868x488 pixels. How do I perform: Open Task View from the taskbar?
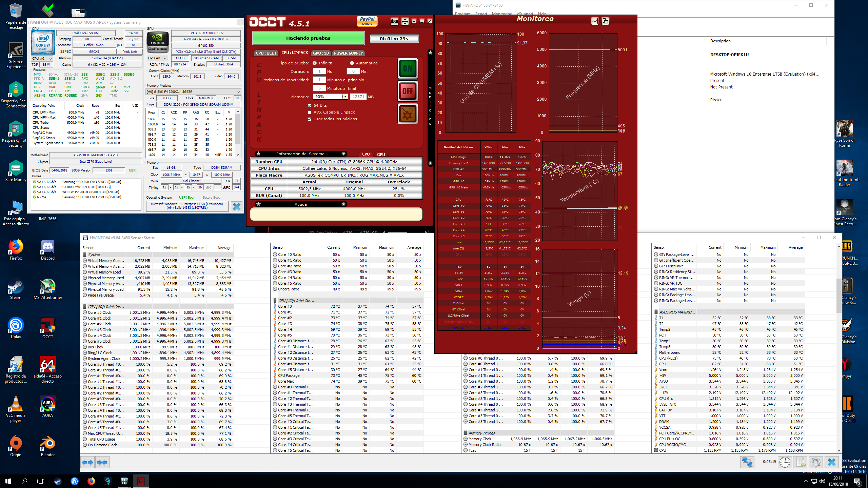point(41,481)
